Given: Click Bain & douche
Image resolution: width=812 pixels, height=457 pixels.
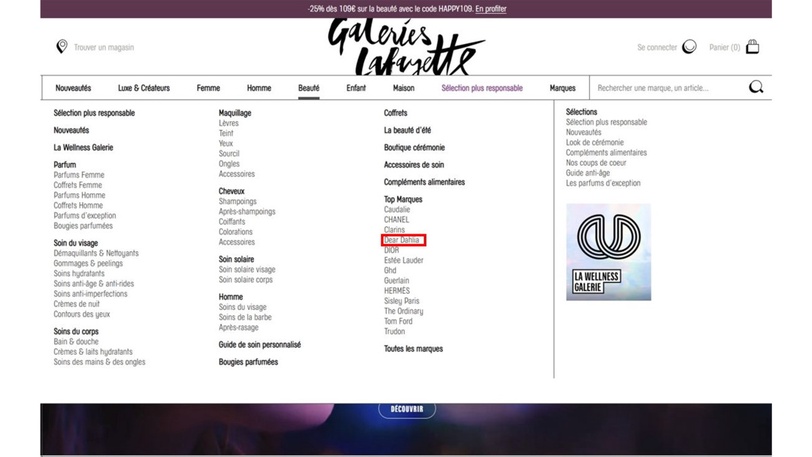Looking at the screenshot, I should pos(76,341).
